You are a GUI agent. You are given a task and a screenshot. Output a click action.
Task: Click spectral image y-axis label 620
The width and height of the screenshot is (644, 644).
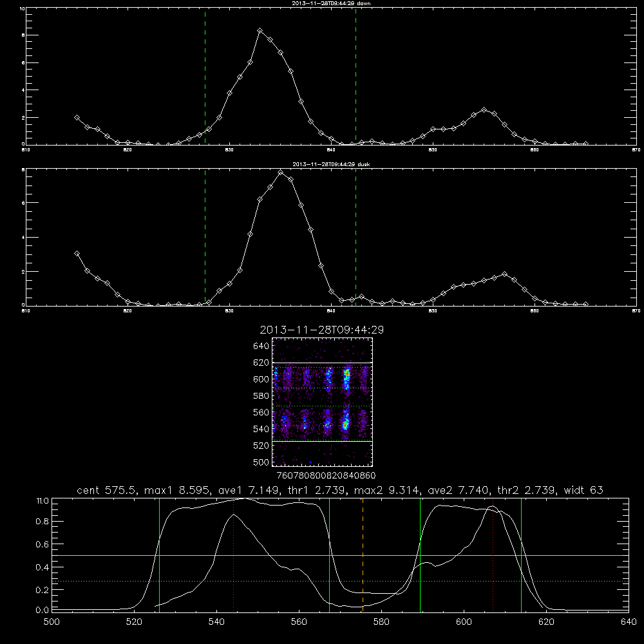click(261, 363)
